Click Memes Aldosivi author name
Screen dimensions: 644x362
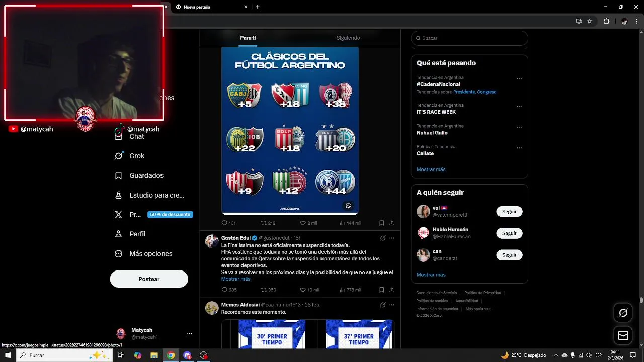click(240, 305)
